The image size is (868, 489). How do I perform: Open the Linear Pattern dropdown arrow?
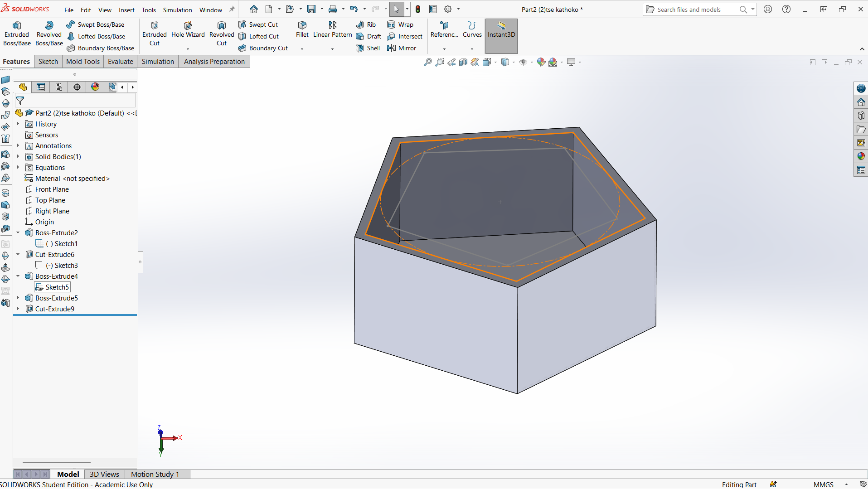(x=332, y=49)
